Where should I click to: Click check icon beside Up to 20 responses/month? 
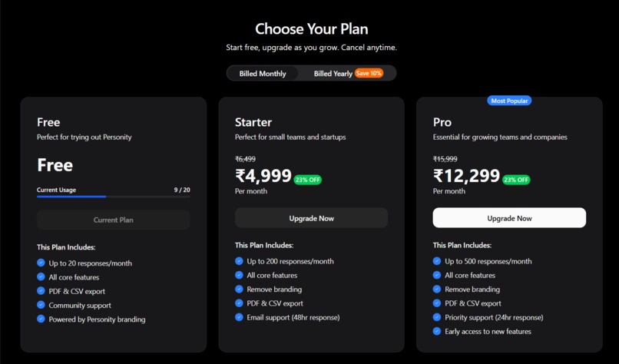click(x=41, y=263)
